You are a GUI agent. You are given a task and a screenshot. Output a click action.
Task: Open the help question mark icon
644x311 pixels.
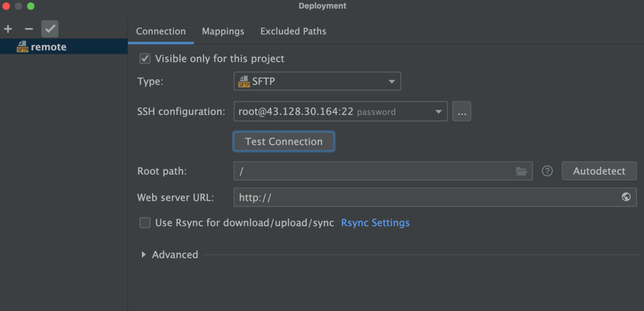pyautogui.click(x=547, y=171)
